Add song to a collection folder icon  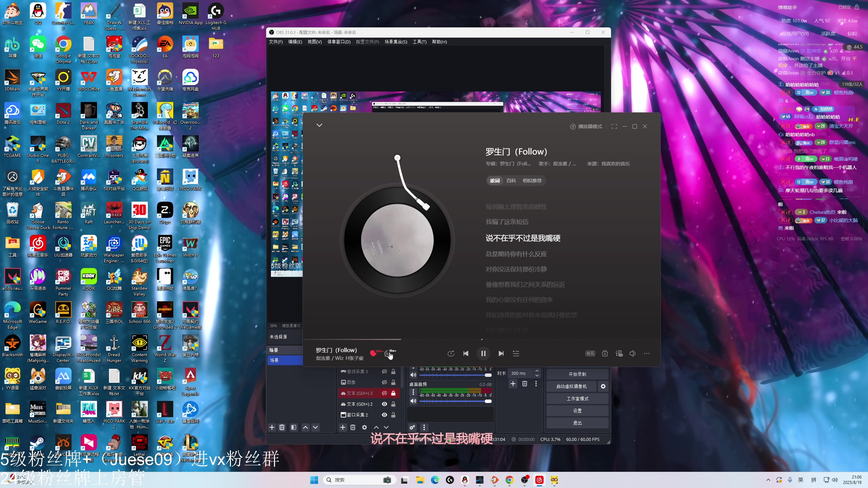605,353
